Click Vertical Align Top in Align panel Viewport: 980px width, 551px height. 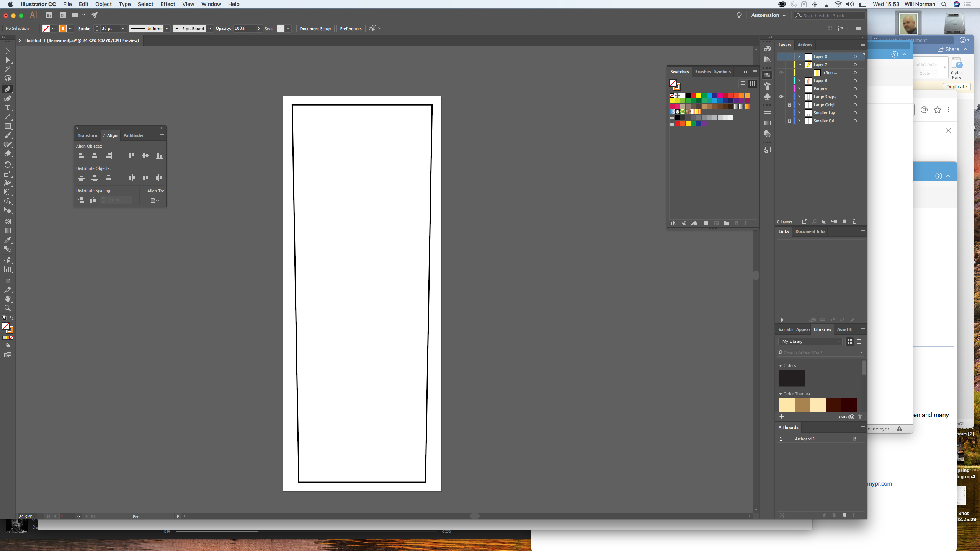pos(131,156)
